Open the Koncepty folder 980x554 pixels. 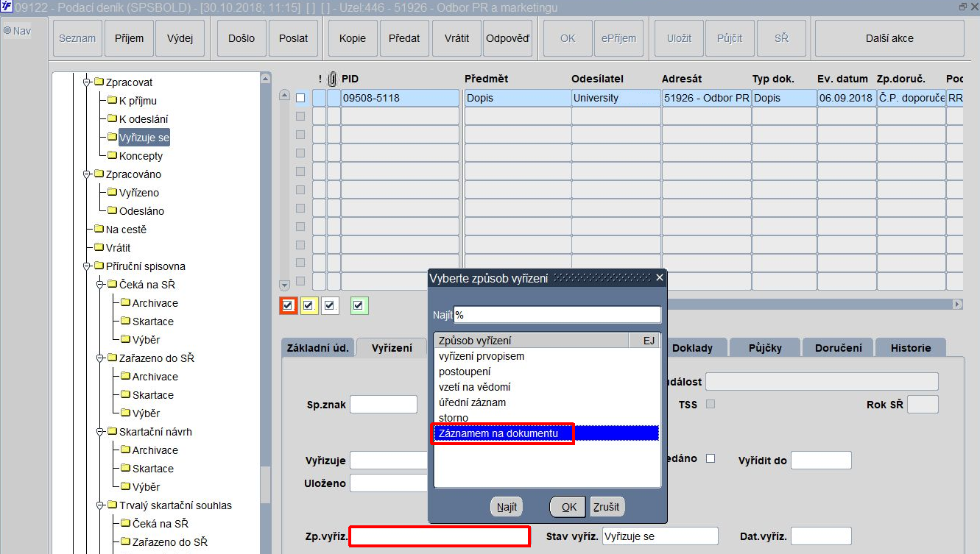tap(141, 156)
